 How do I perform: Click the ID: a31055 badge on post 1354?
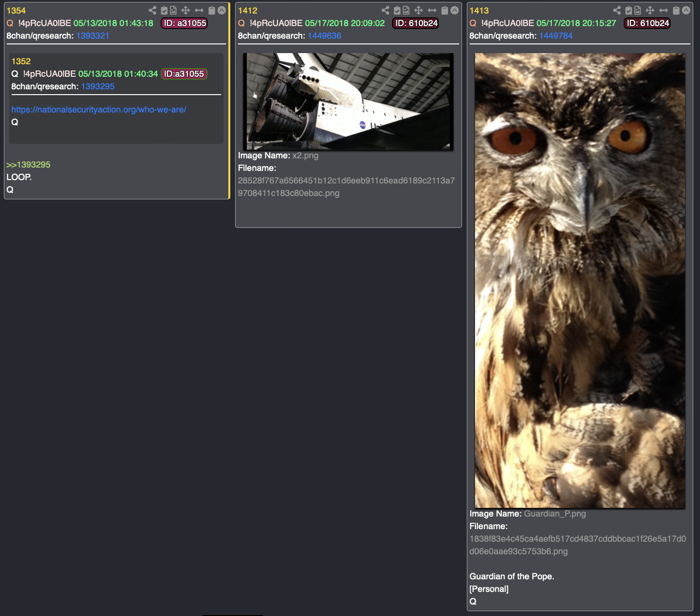(x=184, y=23)
